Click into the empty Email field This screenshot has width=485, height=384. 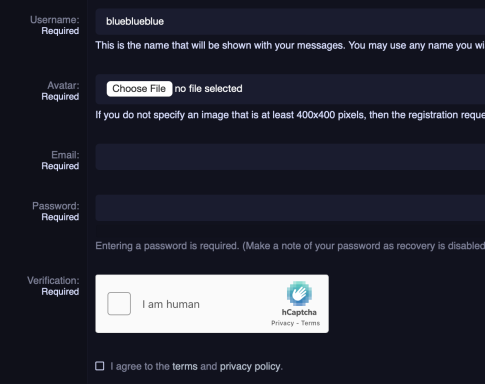(x=290, y=157)
